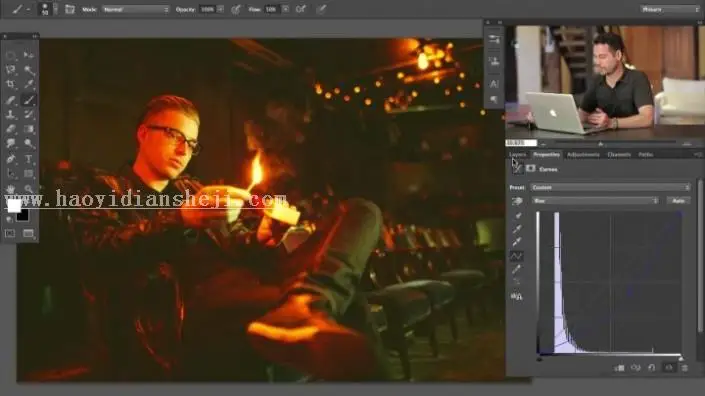Select the Blur tool
This screenshot has width=705, height=396.
(x=11, y=143)
